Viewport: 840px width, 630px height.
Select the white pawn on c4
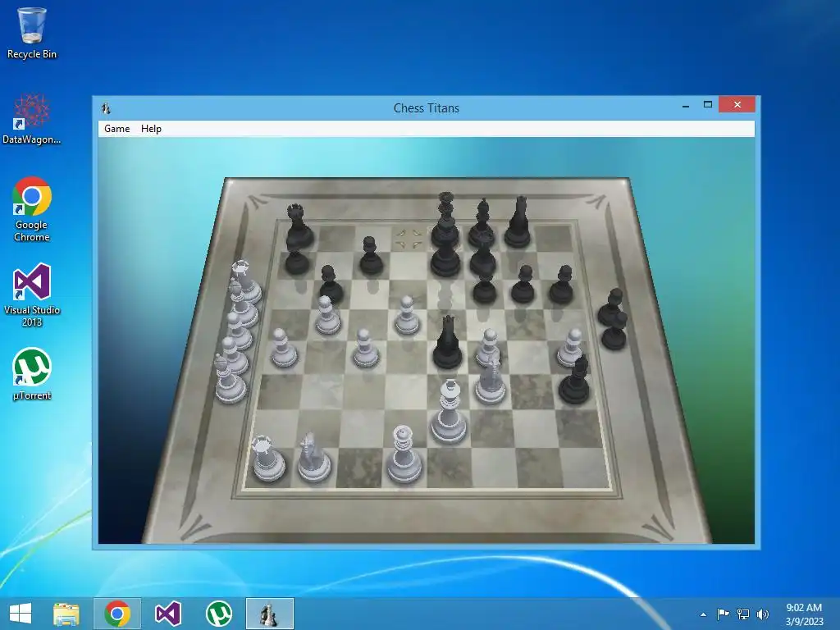tap(365, 348)
